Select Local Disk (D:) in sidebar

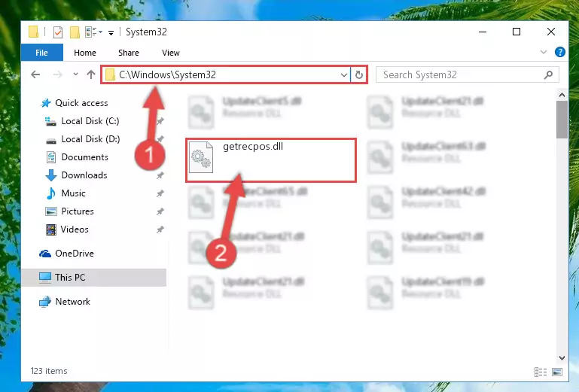pos(90,139)
